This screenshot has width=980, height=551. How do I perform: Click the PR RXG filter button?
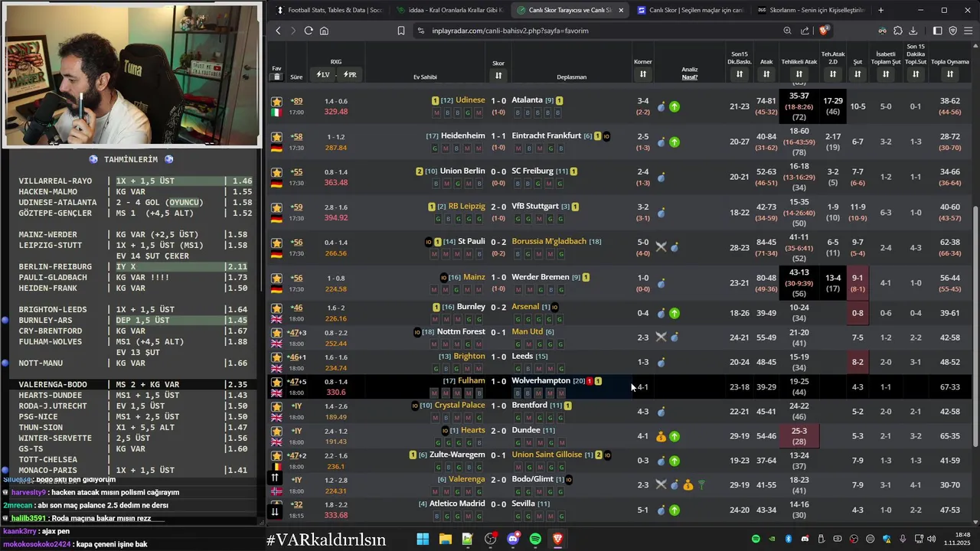tap(350, 74)
